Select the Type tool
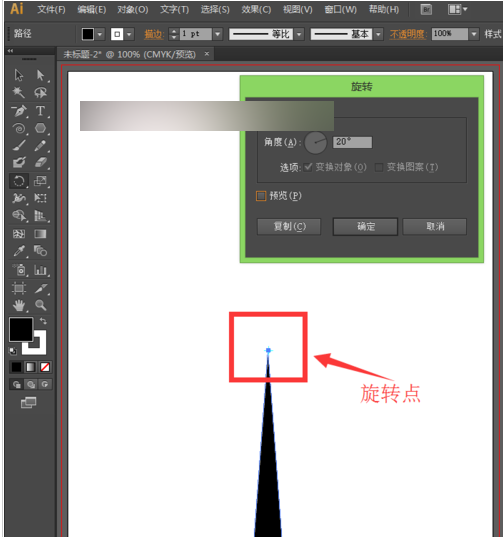This screenshot has height=537, width=503. [40, 111]
